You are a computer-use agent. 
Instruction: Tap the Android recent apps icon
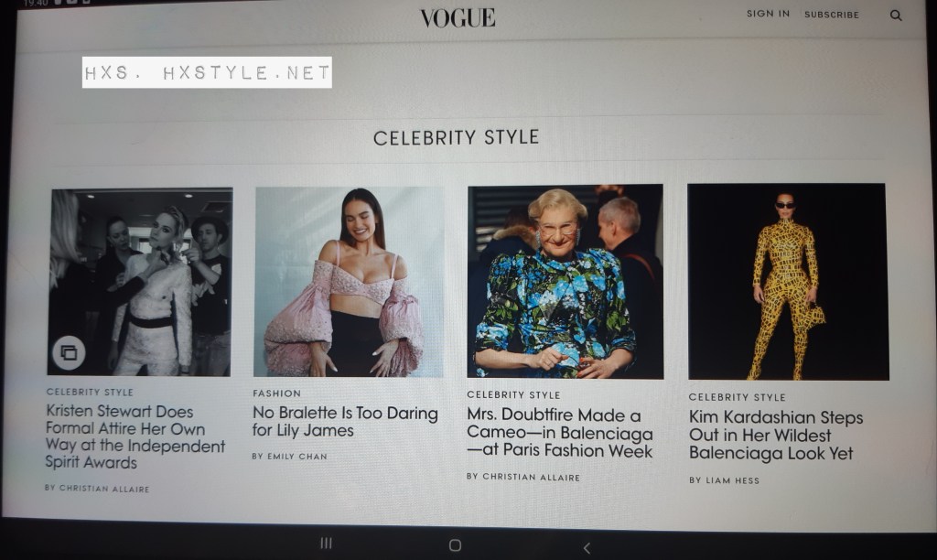click(x=327, y=544)
